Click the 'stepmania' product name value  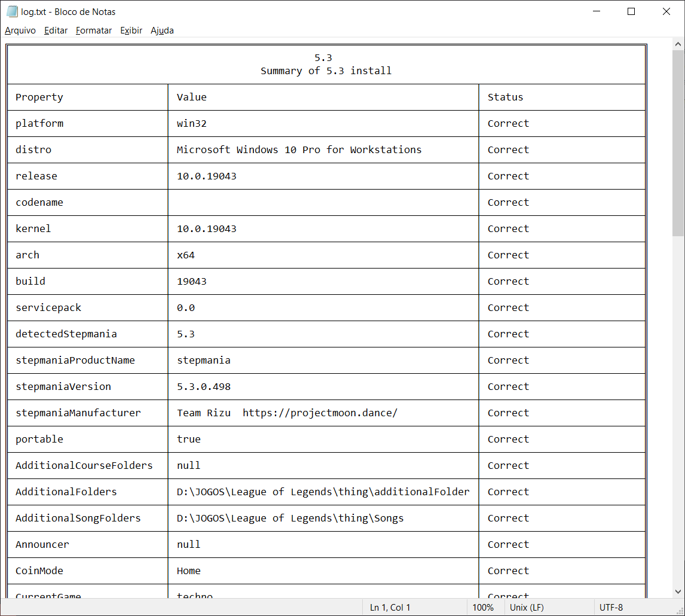click(x=204, y=360)
